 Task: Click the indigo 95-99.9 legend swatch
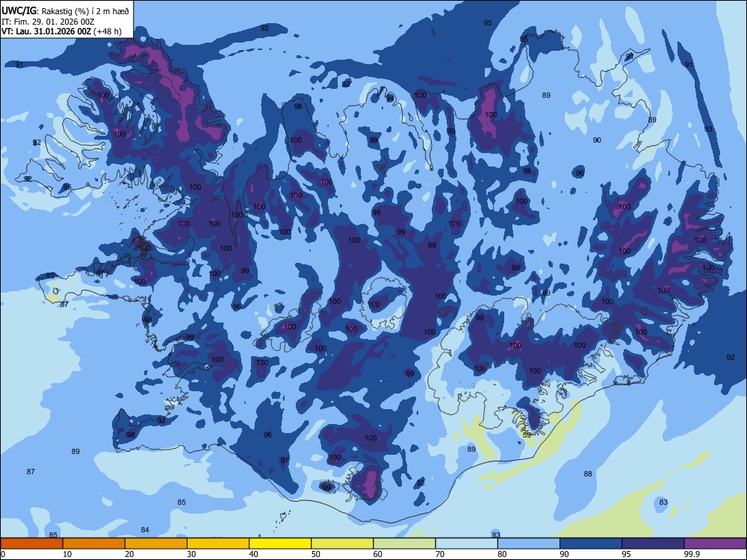pyautogui.click(x=653, y=544)
